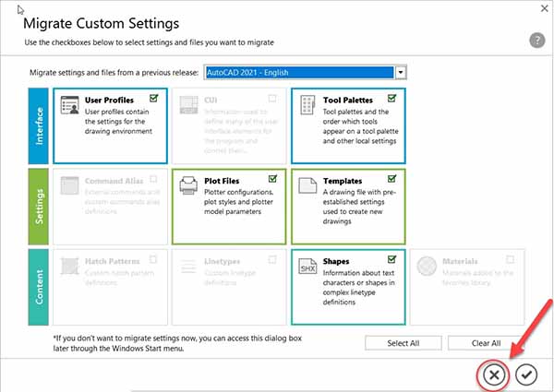Image resolution: width=554 pixels, height=392 pixels.
Task: Click the Plot Files printer icon
Action: [187, 186]
